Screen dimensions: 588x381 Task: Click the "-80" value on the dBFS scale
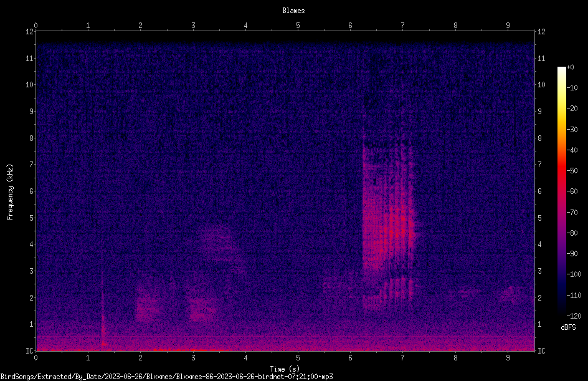point(572,233)
